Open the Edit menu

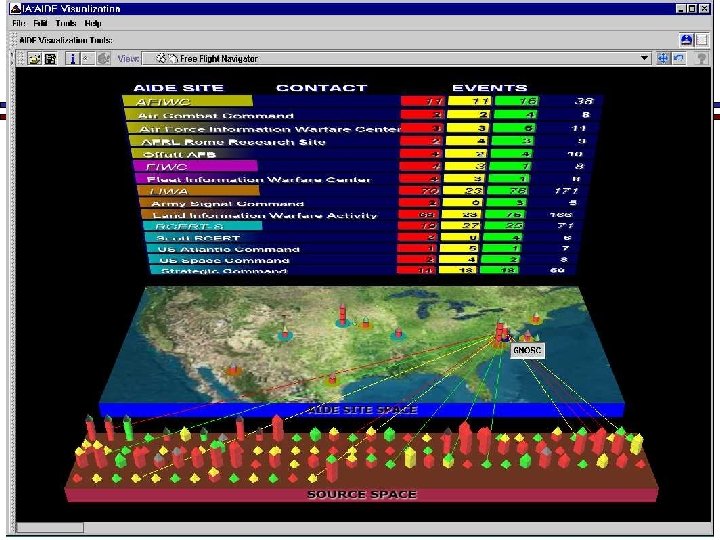40,23
